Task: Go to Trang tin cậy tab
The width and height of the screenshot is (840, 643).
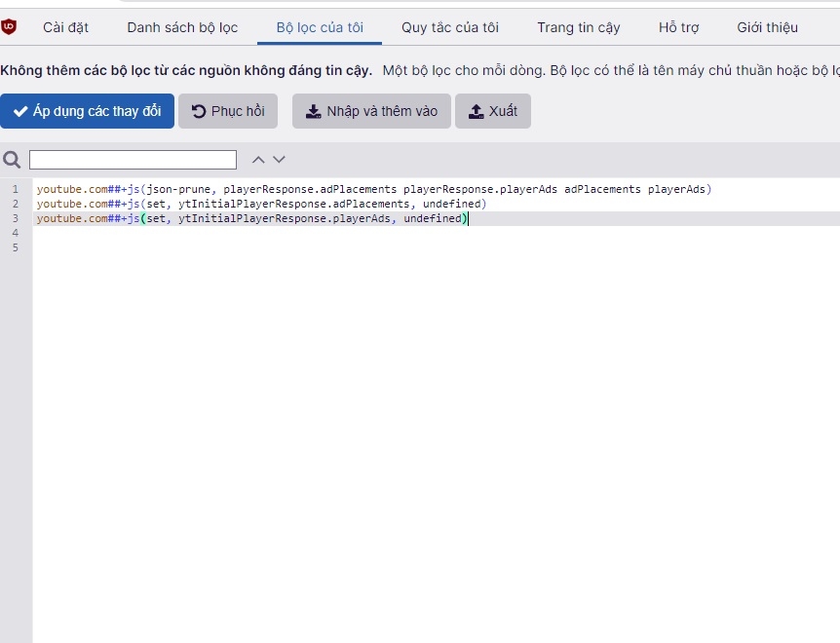Action: (579, 27)
